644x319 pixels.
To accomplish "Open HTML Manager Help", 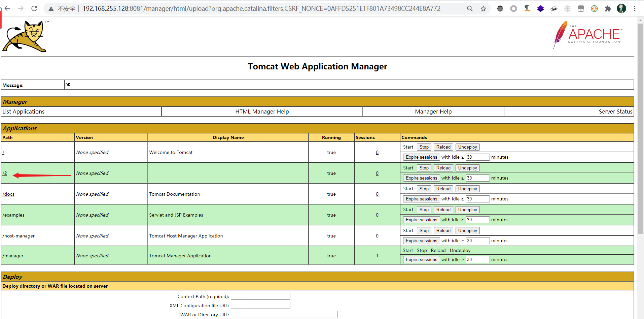I will (262, 111).
